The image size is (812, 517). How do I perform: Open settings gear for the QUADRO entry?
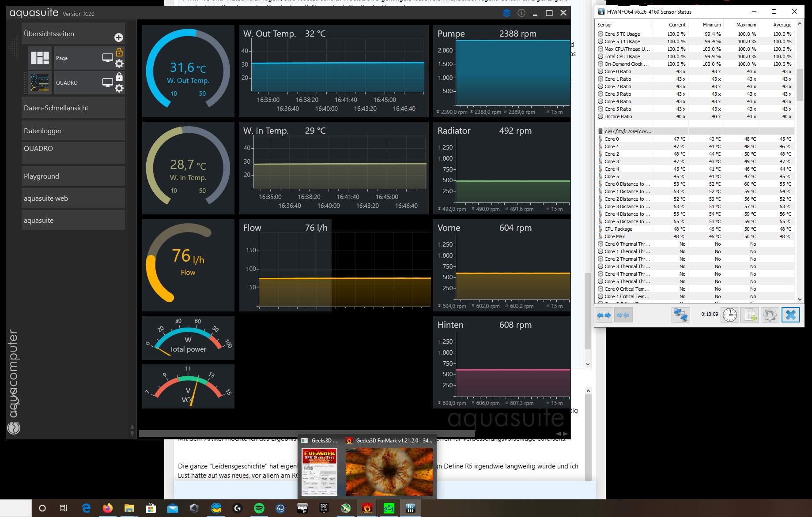pyautogui.click(x=119, y=88)
